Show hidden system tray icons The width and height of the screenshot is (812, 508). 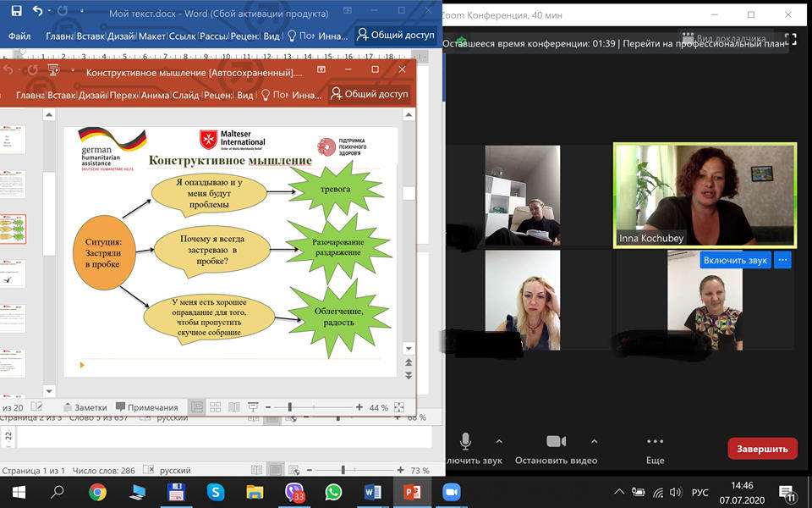tap(619, 492)
